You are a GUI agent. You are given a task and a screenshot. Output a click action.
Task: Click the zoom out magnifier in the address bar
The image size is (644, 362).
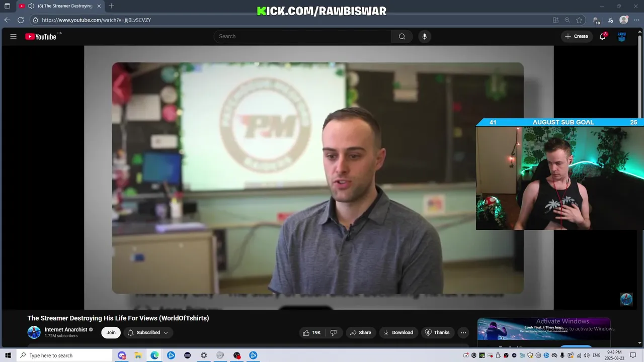tap(568, 20)
